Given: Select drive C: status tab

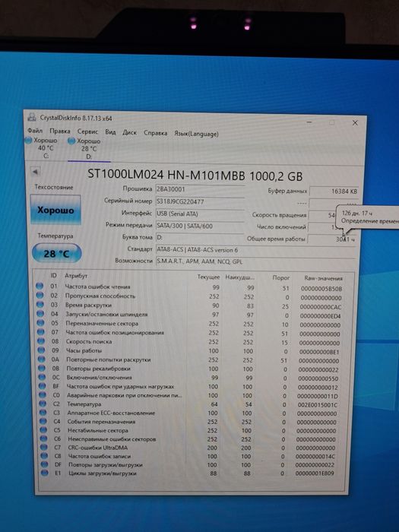Looking at the screenshot, I should 41,148.
